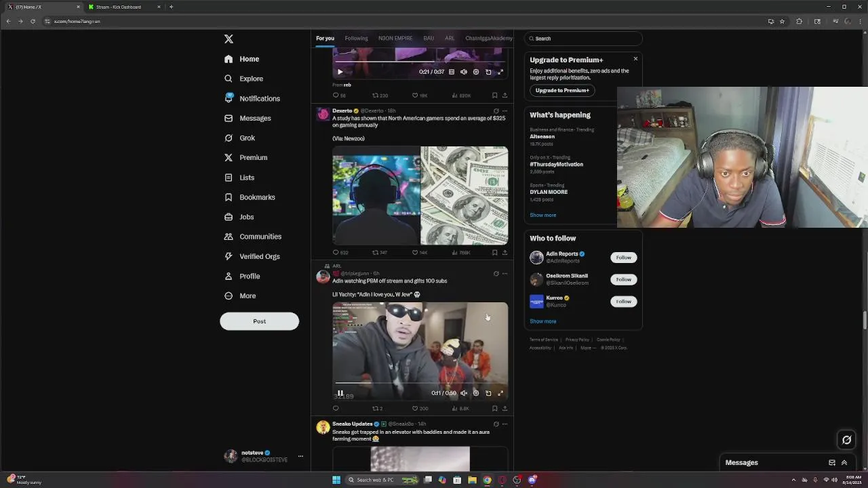
Task: Click the X logo at top
Action: tap(229, 39)
